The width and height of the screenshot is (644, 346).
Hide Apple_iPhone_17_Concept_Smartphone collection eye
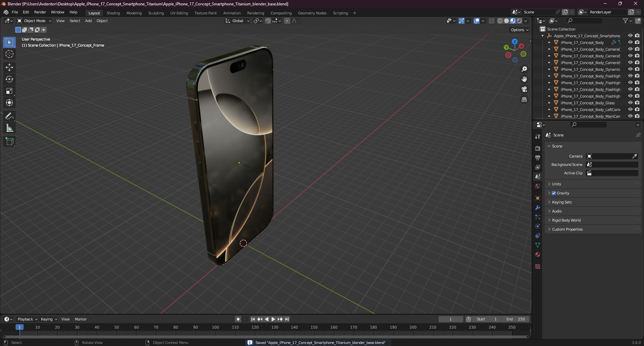coord(630,36)
